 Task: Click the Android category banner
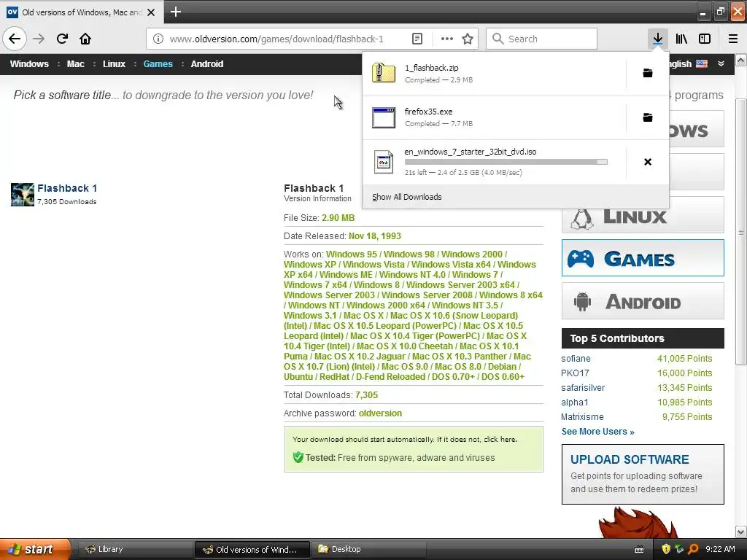[x=643, y=301]
